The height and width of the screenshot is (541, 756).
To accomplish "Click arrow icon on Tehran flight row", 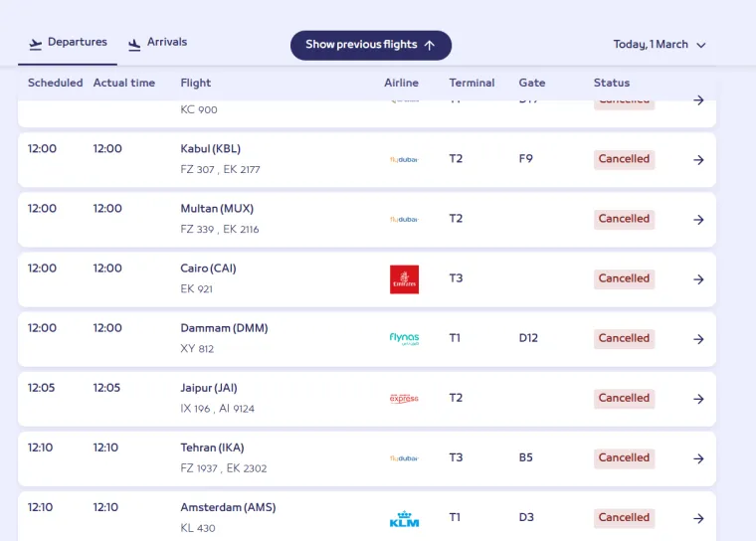I will click(698, 458).
